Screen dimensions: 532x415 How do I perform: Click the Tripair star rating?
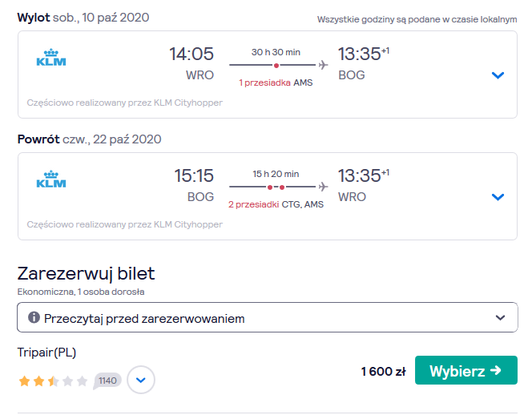click(53, 381)
